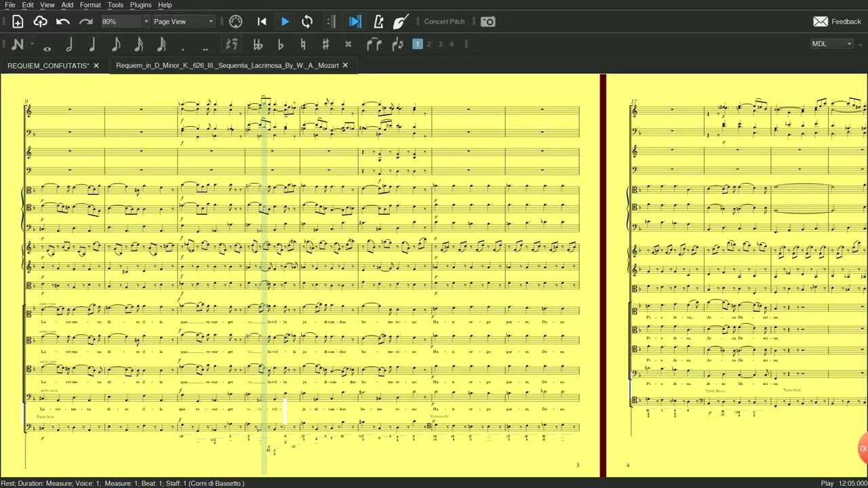This screenshot has height=488, width=868.
Task: Switch to the REQUIEM_CONFUTATIS tab
Action: tap(47, 66)
